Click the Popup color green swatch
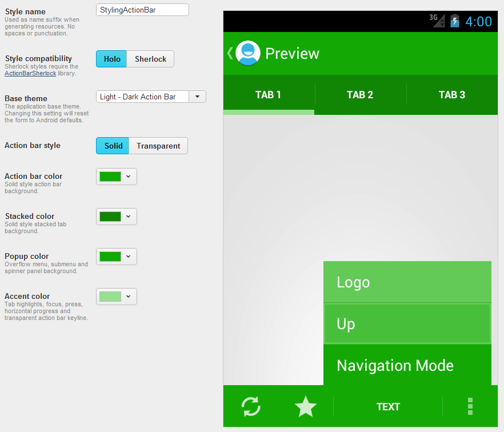The width and height of the screenshot is (504, 432). (x=110, y=257)
